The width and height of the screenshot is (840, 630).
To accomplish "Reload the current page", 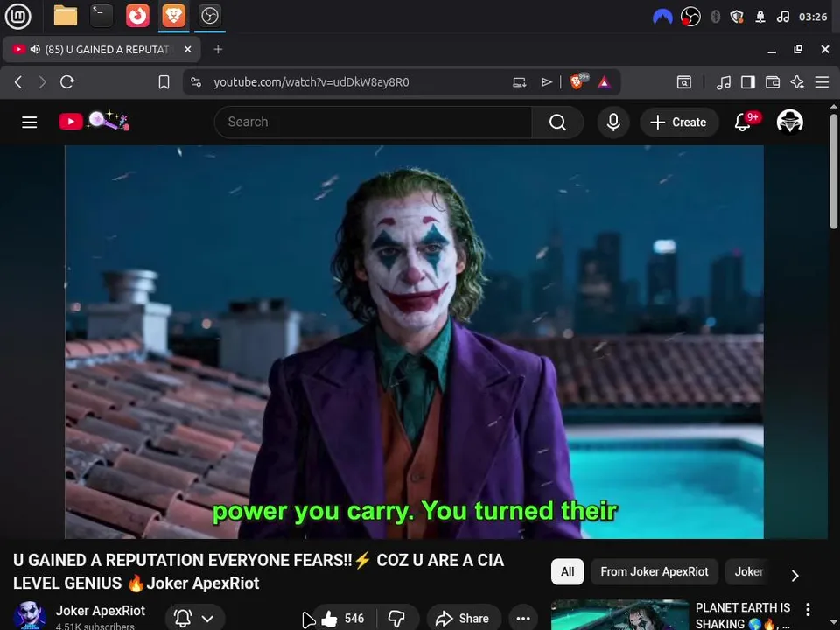I will pos(67,82).
